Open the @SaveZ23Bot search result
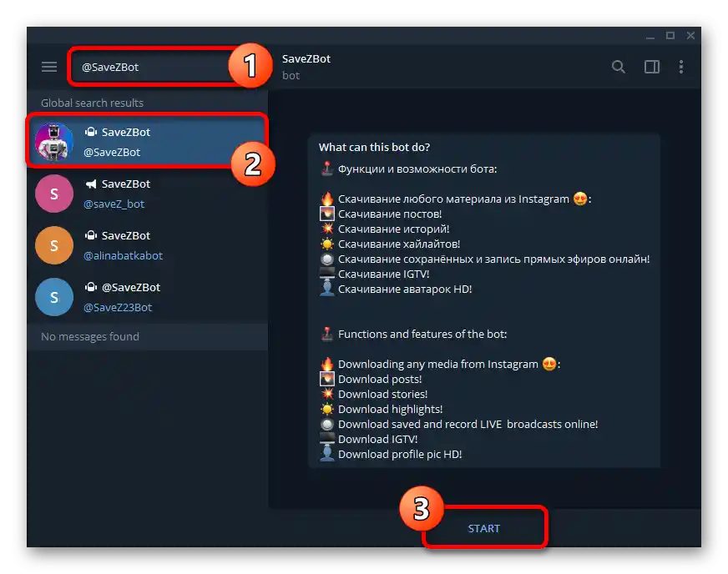The width and height of the screenshot is (728, 574). [x=147, y=297]
